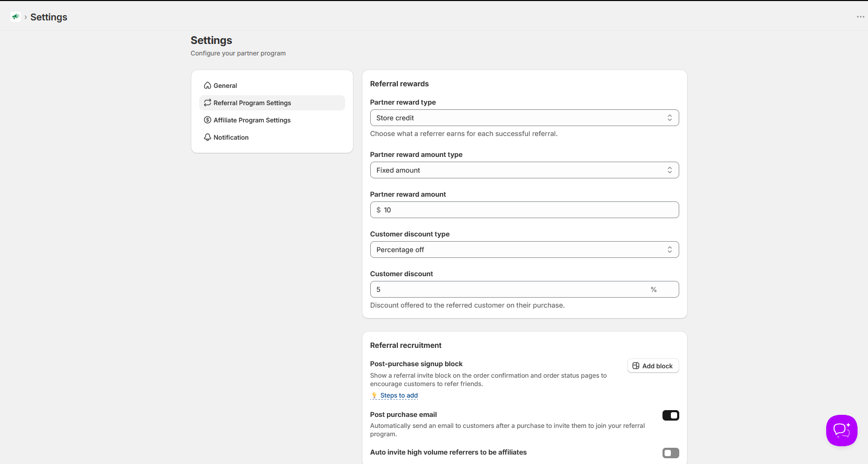
Task: Click the Add block button
Action: tap(653, 366)
